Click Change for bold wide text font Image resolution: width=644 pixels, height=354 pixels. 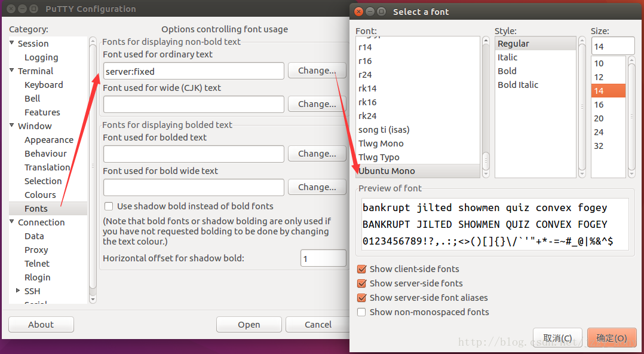click(317, 187)
